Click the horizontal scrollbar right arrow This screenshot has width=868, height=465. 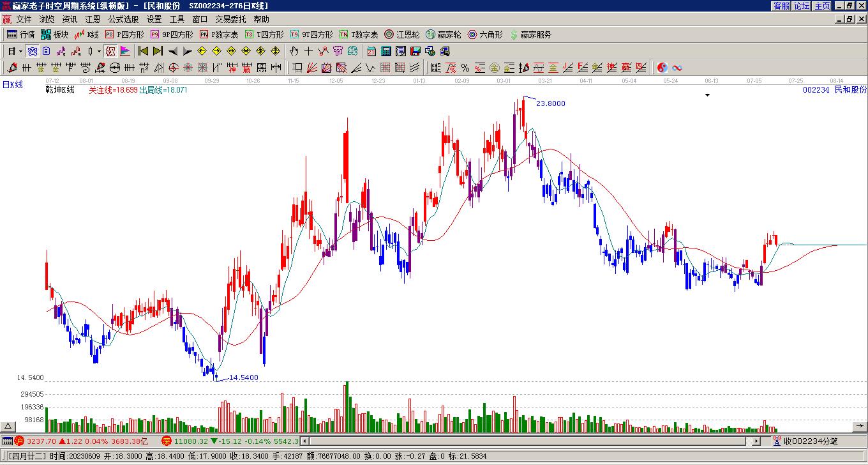pos(756,441)
